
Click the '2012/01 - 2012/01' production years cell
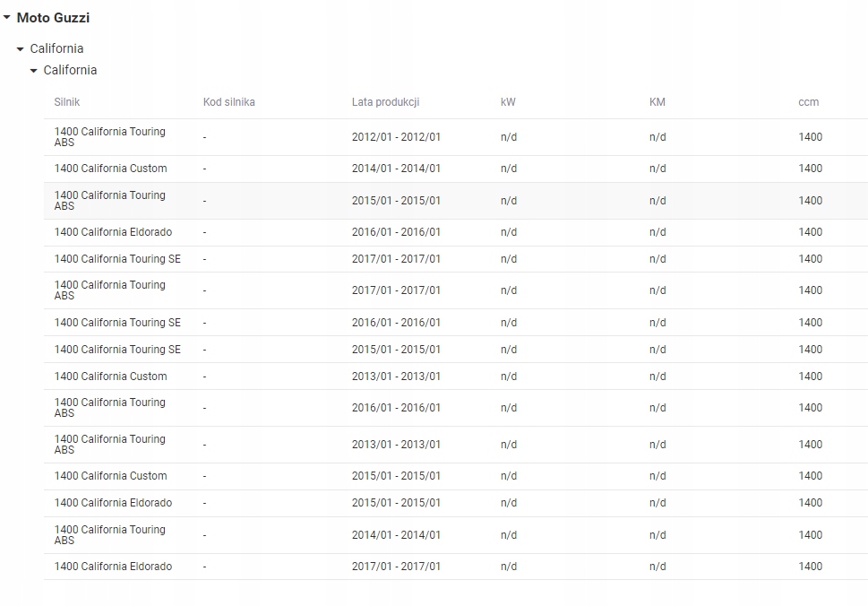click(396, 137)
